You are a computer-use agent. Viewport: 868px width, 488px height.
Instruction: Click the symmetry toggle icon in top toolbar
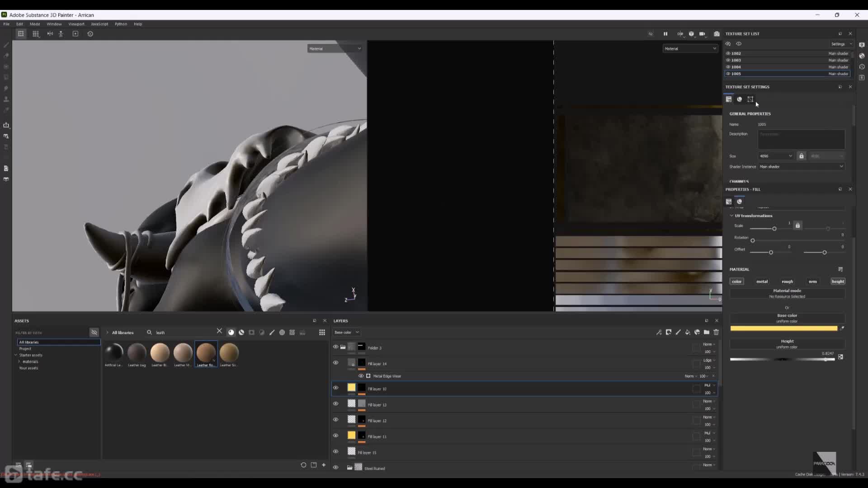[x=50, y=34]
